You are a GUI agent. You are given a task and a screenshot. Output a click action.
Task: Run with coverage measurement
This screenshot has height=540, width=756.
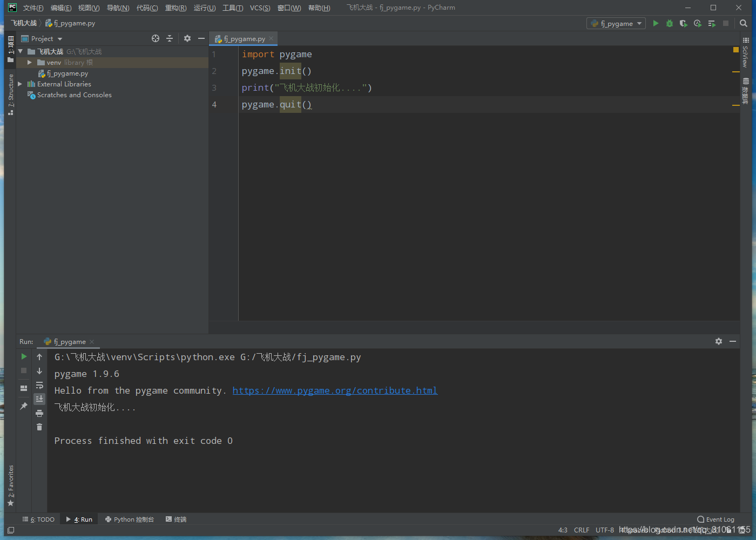(x=683, y=23)
